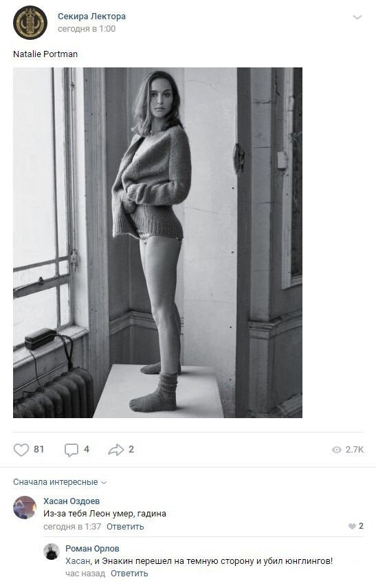Image resolution: width=376 pixels, height=588 pixels.
Task: Reply to Роман Орлов's comment
Action: coord(129,574)
